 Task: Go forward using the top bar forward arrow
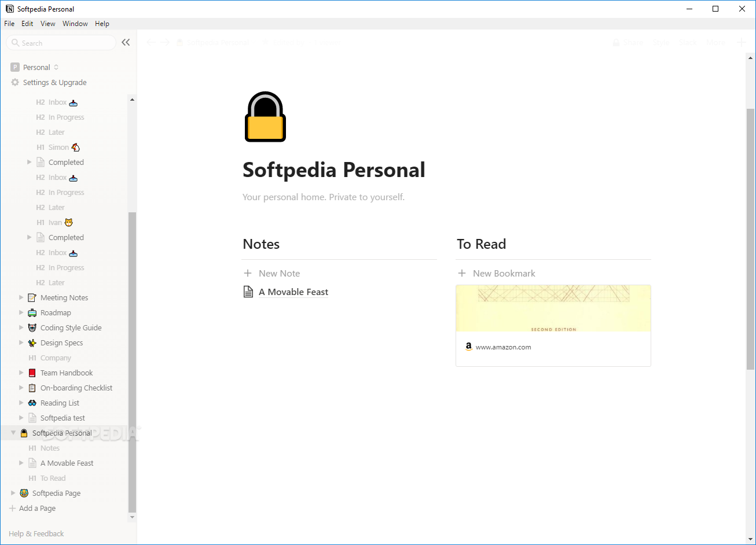pyautogui.click(x=165, y=42)
